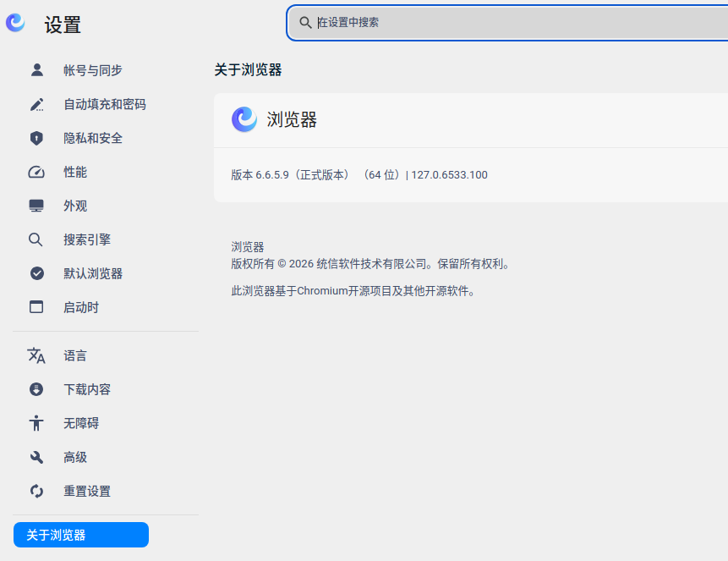Click the person icon for account sync
This screenshot has width=728, height=561.
point(36,70)
